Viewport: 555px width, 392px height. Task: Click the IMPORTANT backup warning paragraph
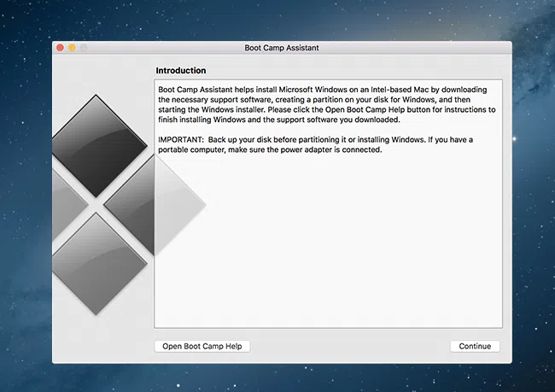tap(324, 143)
